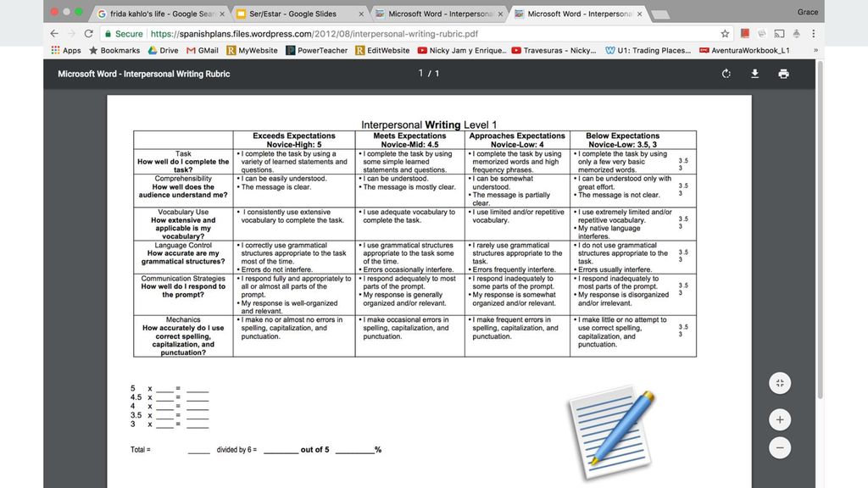Viewport: 868px width, 488px height.
Task: Open MyWebsite bookmark
Action: click(x=252, y=50)
